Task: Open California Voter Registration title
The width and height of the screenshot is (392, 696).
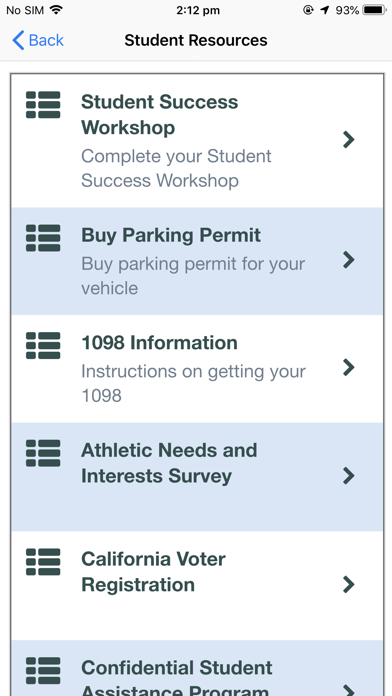Action: pyautogui.click(x=153, y=572)
